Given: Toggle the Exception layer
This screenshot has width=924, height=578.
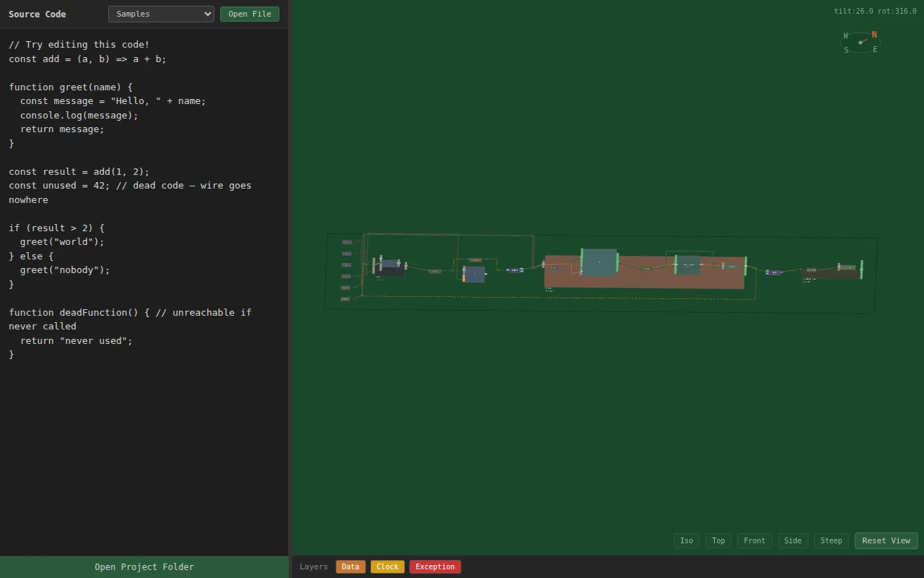Looking at the screenshot, I should [435, 567].
